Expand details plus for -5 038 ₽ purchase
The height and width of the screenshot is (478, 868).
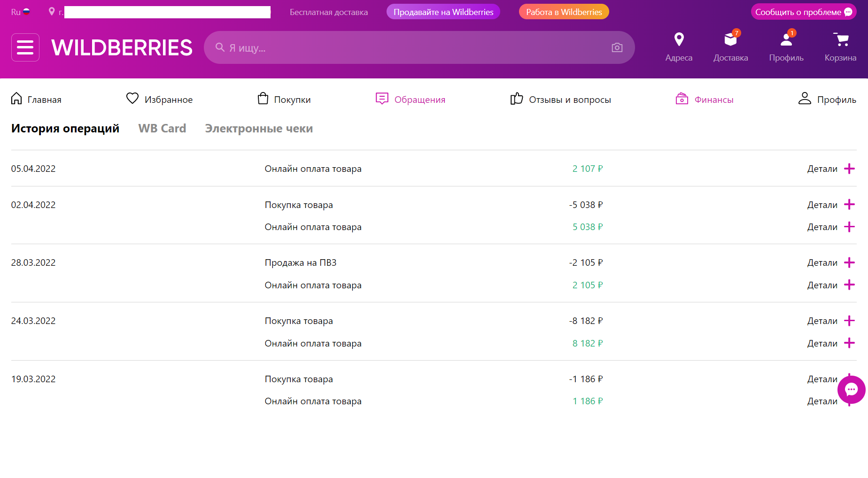tap(849, 205)
